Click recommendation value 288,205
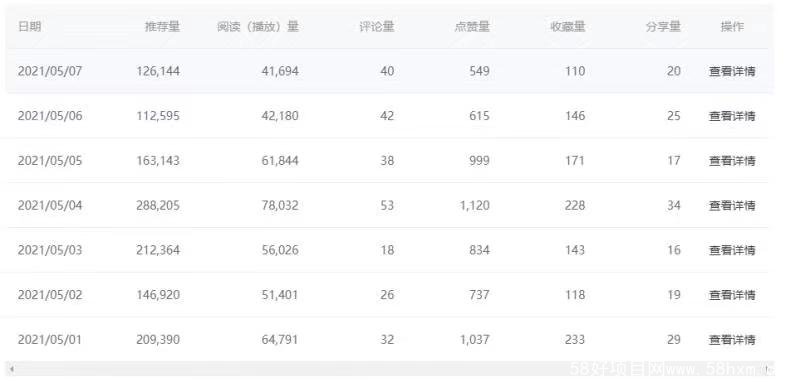 click(x=158, y=206)
